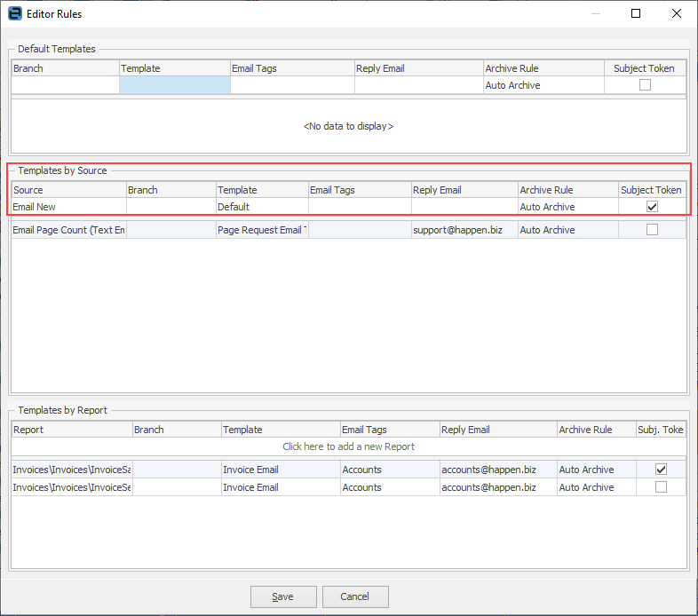
Task: Maximize the Editor Rules window
Action: tap(635, 14)
